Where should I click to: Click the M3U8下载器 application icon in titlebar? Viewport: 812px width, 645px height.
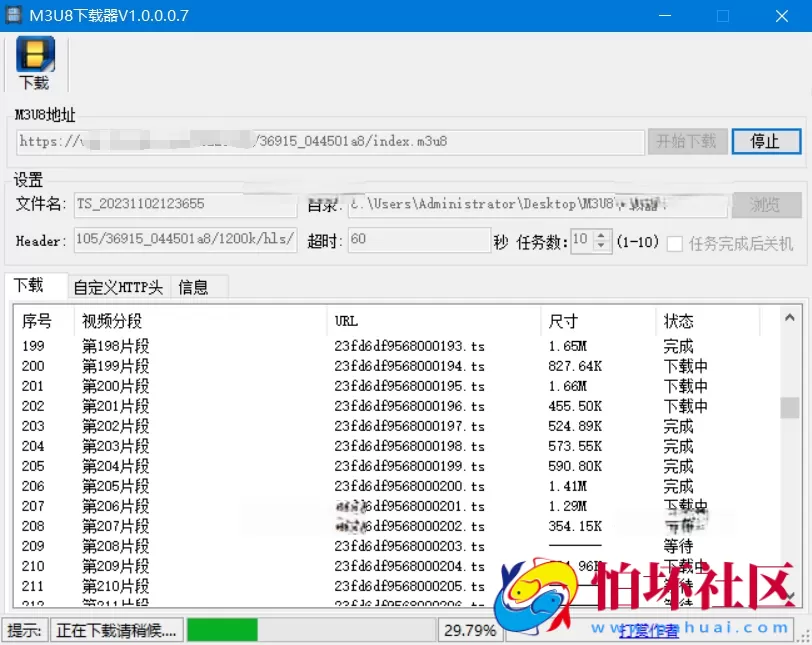[14, 15]
